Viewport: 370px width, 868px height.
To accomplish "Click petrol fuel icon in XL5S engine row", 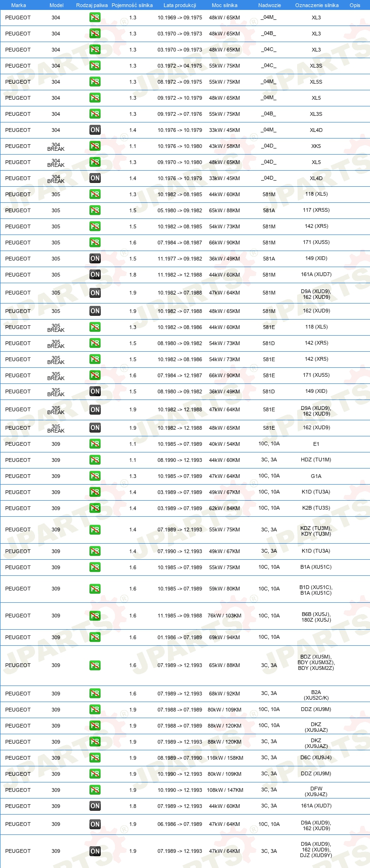I will pos(95,82).
